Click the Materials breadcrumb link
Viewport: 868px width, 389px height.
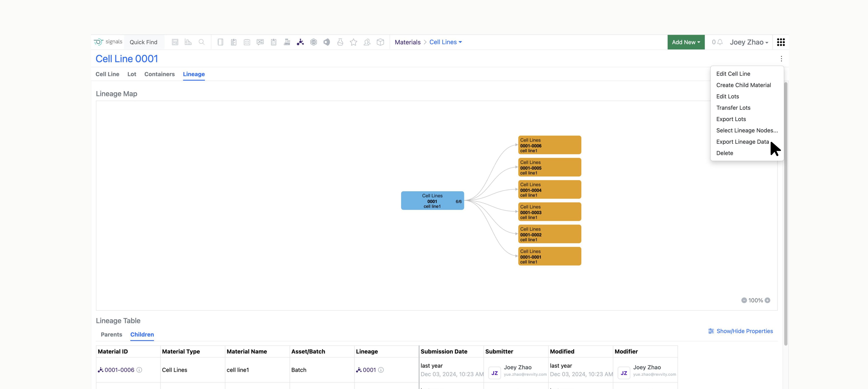point(407,42)
